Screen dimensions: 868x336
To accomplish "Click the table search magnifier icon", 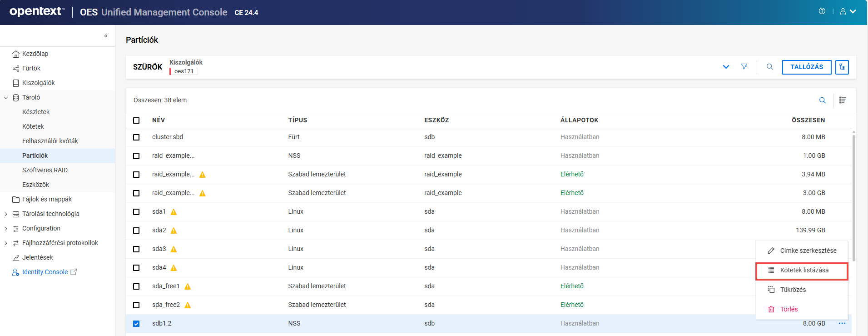I will (x=822, y=100).
